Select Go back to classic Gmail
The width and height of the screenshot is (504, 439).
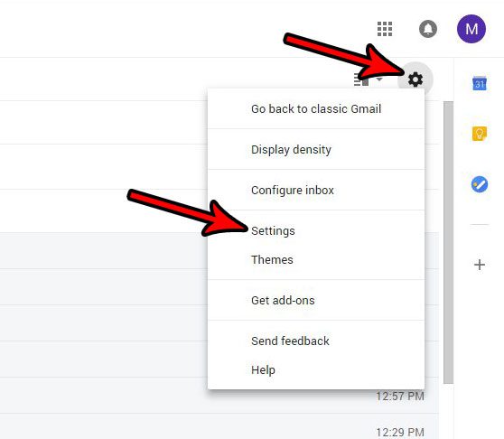click(316, 108)
